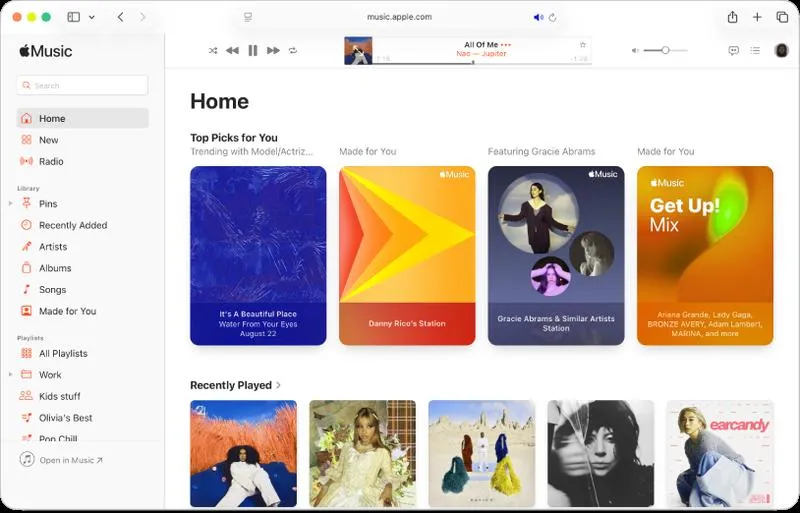Go forward in Safari
This screenshot has height=513, width=800.
pyautogui.click(x=143, y=17)
